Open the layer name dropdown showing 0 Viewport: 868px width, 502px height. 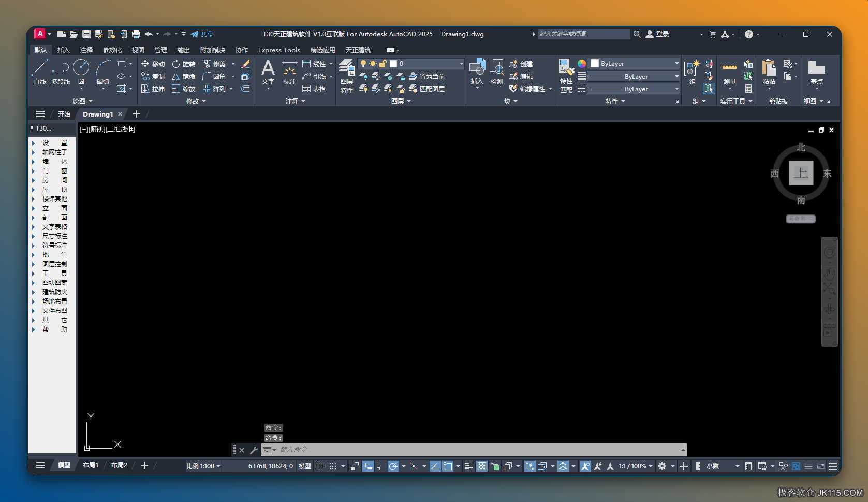(411, 63)
